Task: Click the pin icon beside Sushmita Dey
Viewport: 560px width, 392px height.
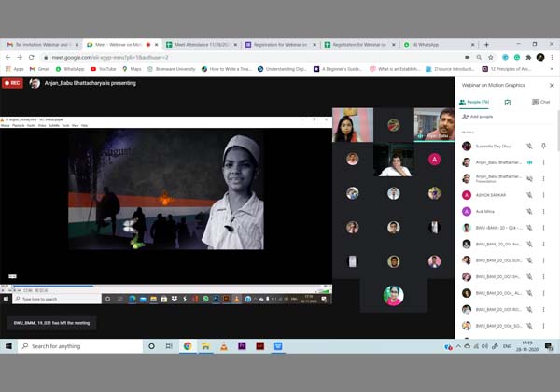Action: 543,146
